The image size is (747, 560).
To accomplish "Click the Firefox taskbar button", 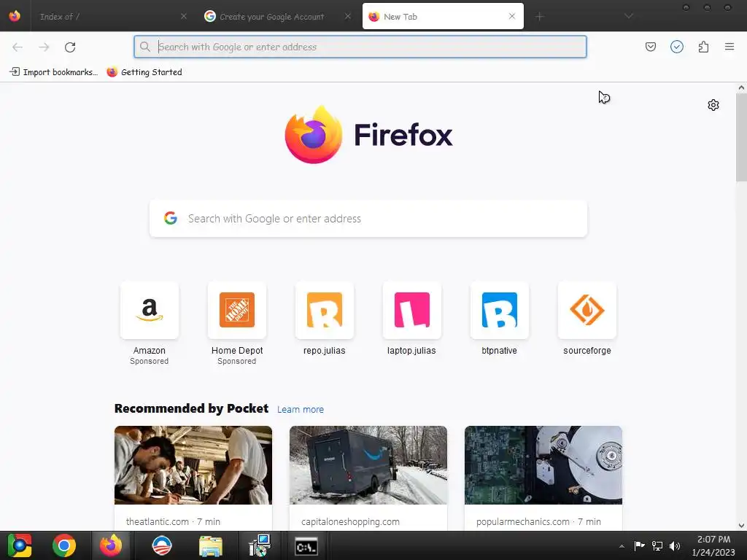I will click(111, 545).
